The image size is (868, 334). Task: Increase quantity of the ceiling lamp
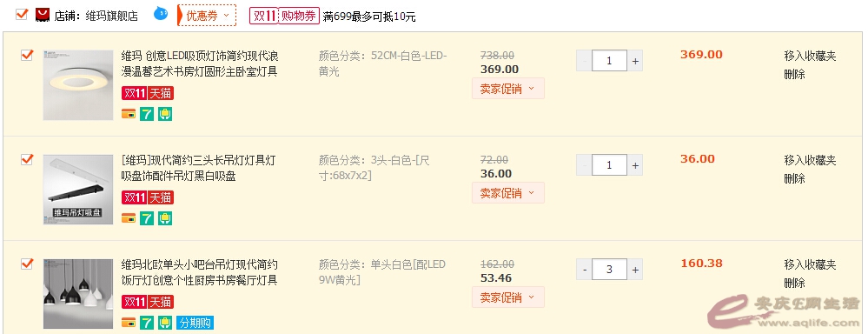pos(635,61)
